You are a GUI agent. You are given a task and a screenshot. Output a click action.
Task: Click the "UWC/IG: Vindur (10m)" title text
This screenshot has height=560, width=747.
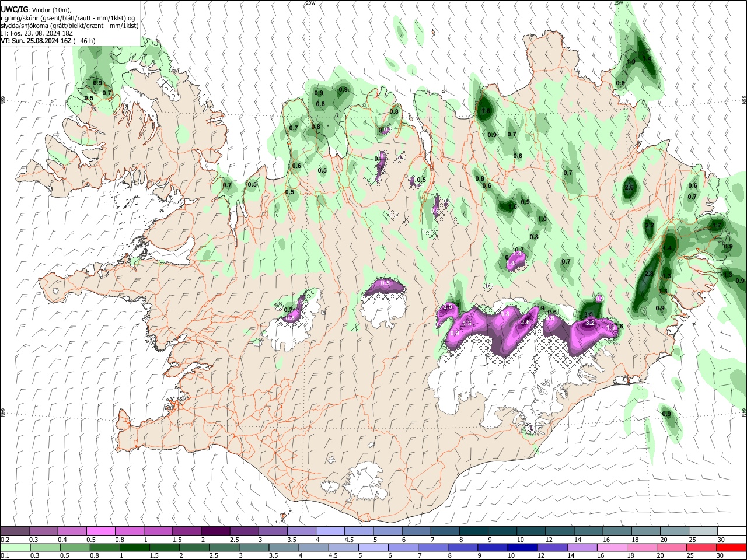(36, 9)
